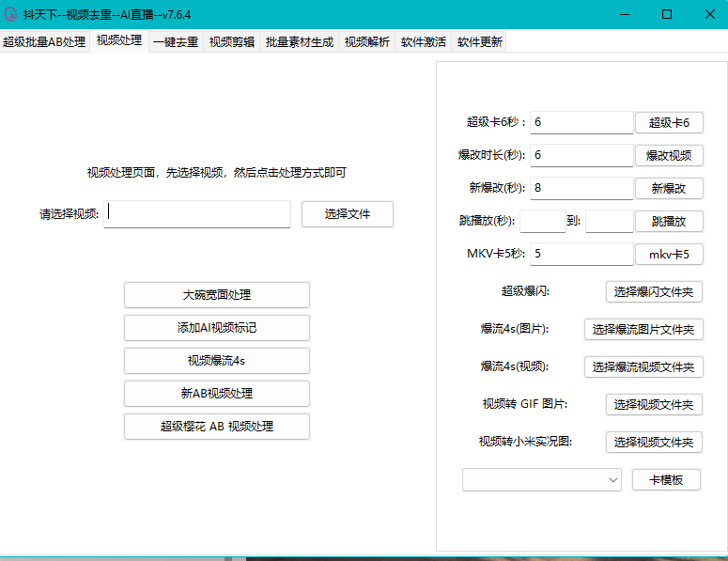Viewport: 728px width, 561px height.
Task: Open the 一键去重 tab
Action: tap(176, 41)
